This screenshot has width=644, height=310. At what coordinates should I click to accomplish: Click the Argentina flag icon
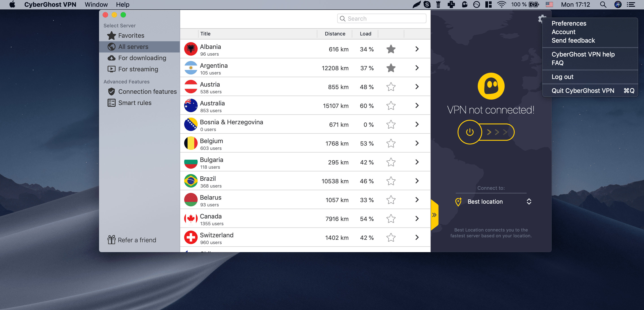coord(191,68)
